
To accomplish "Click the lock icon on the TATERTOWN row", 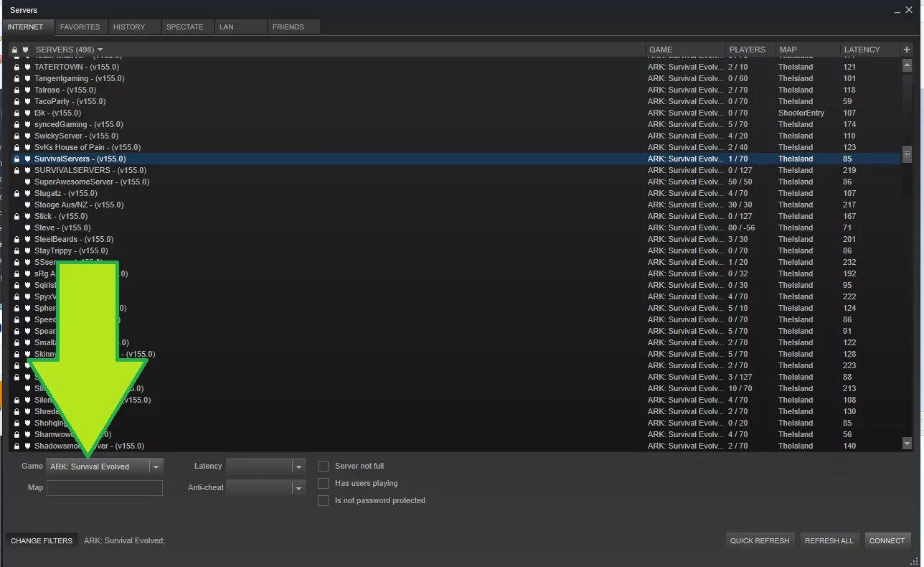I will [x=16, y=67].
